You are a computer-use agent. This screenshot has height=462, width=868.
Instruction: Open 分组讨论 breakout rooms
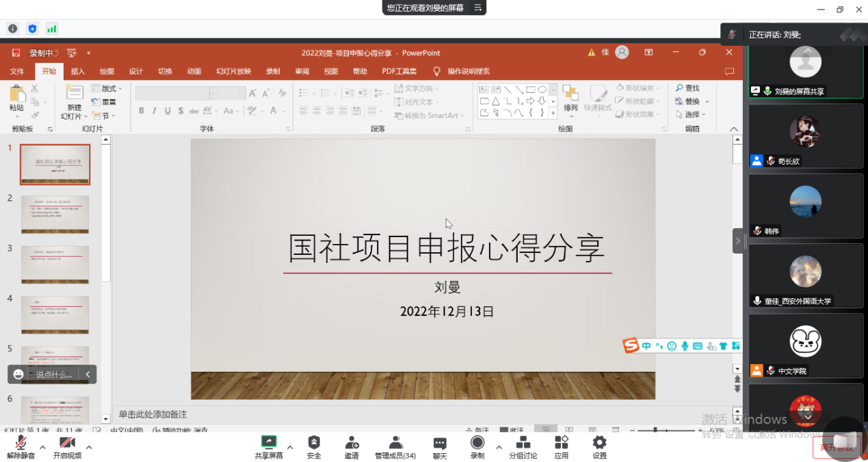click(523, 443)
